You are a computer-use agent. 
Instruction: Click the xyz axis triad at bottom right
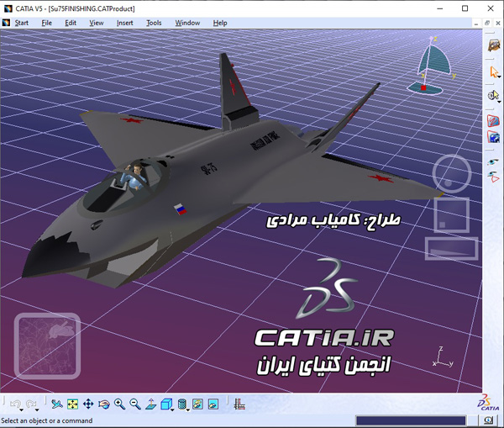point(443,357)
